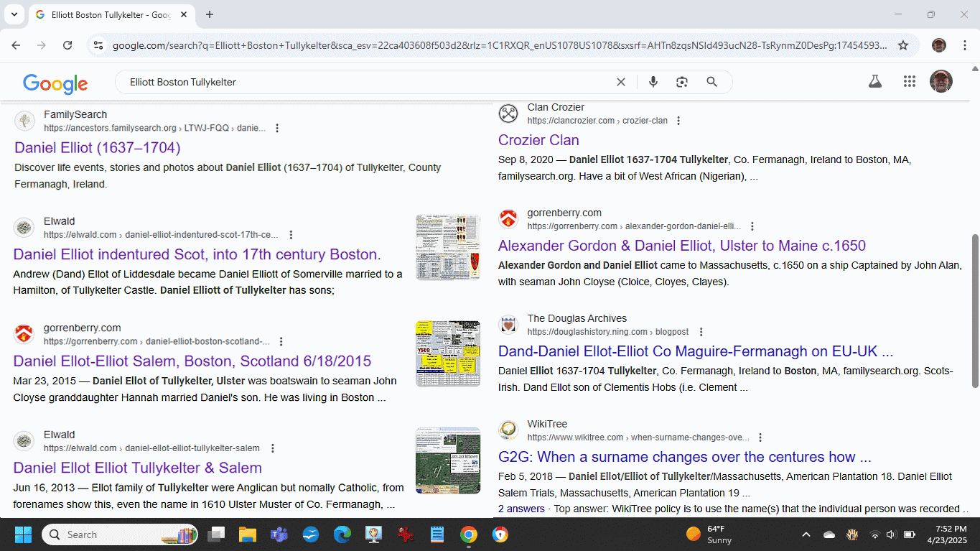Open a new browser tab
This screenshot has height=551, width=980.
(x=210, y=14)
